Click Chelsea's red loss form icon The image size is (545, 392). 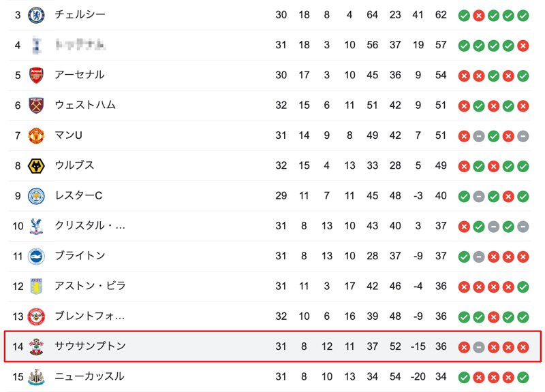coord(479,16)
